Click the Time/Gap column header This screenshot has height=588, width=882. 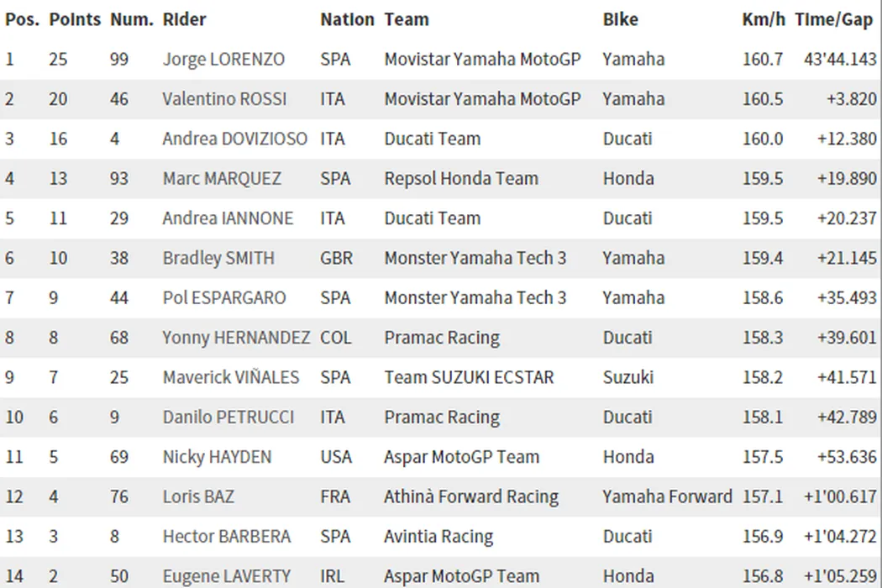[x=833, y=19]
